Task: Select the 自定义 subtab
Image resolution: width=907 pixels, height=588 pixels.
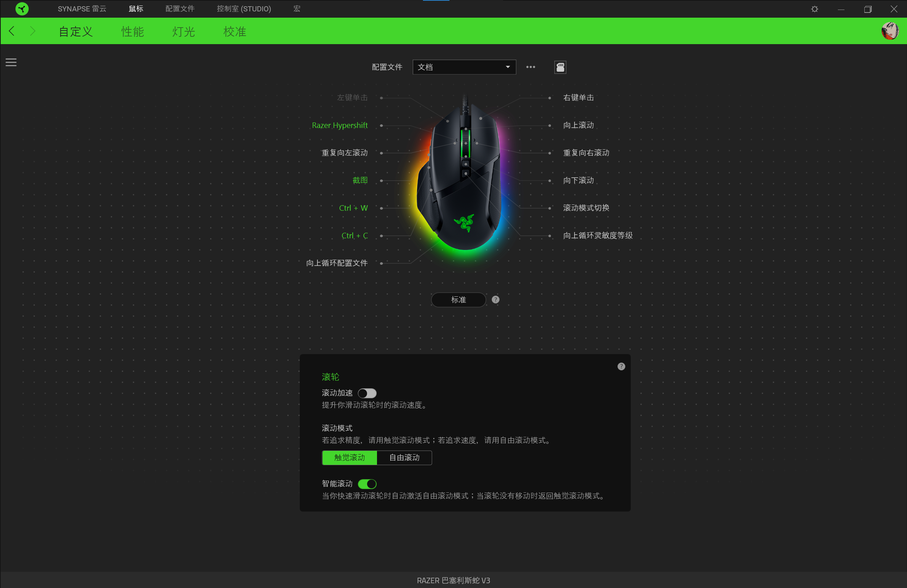Action: 75,31
